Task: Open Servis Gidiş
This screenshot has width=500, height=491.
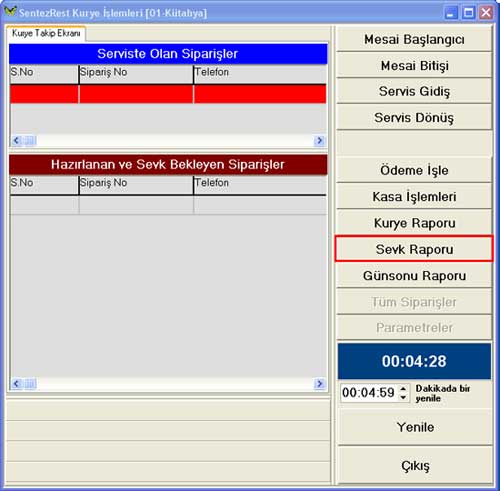Action: click(x=414, y=91)
